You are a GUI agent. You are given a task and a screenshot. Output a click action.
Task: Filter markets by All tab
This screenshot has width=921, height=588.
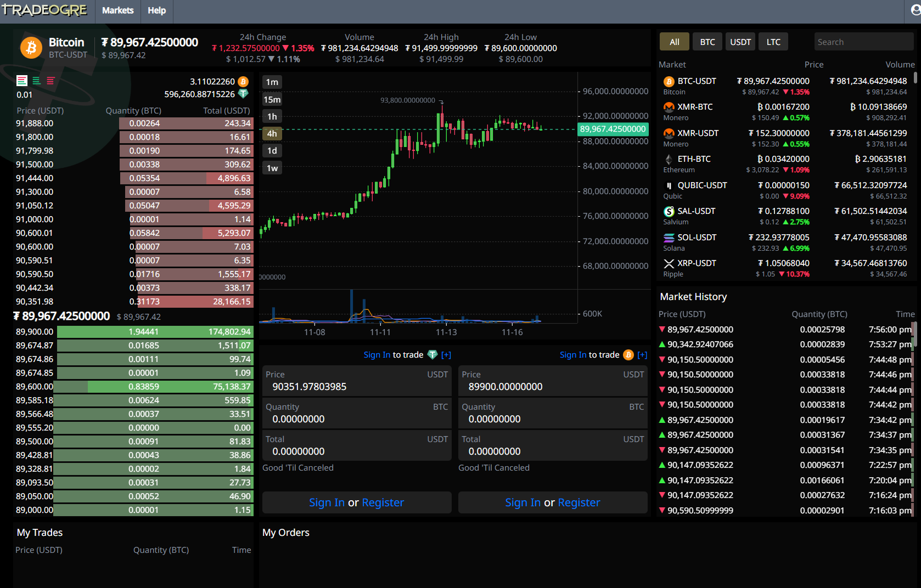(x=675, y=42)
